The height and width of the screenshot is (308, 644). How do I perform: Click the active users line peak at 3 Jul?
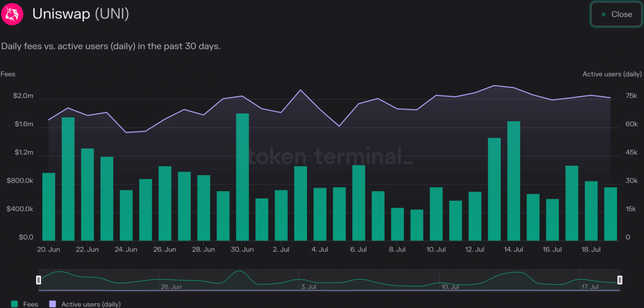click(x=300, y=90)
